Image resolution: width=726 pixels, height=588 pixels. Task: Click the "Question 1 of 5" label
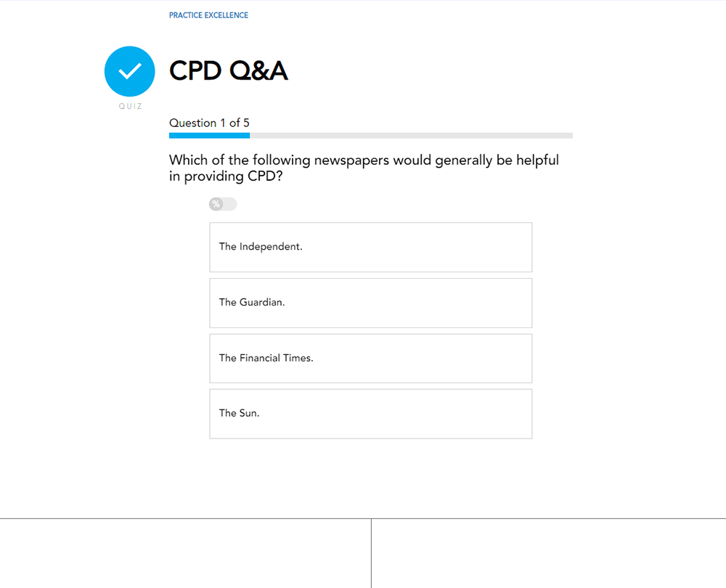pyautogui.click(x=209, y=123)
